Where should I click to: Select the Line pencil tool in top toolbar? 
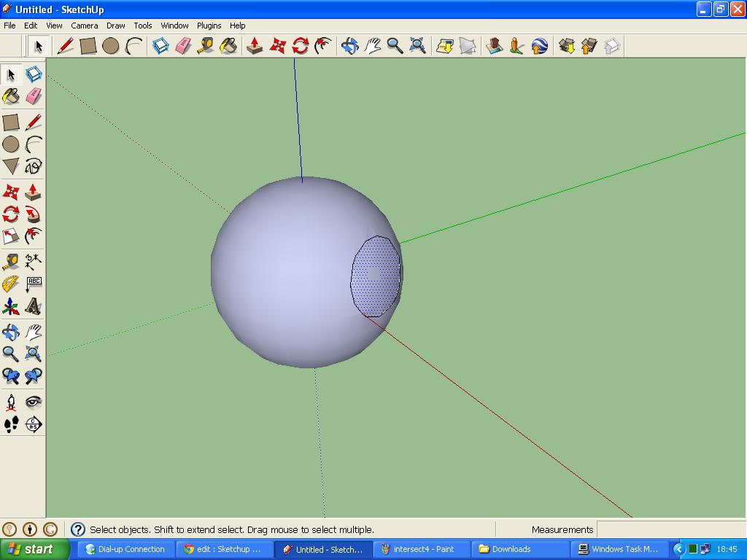pos(65,46)
